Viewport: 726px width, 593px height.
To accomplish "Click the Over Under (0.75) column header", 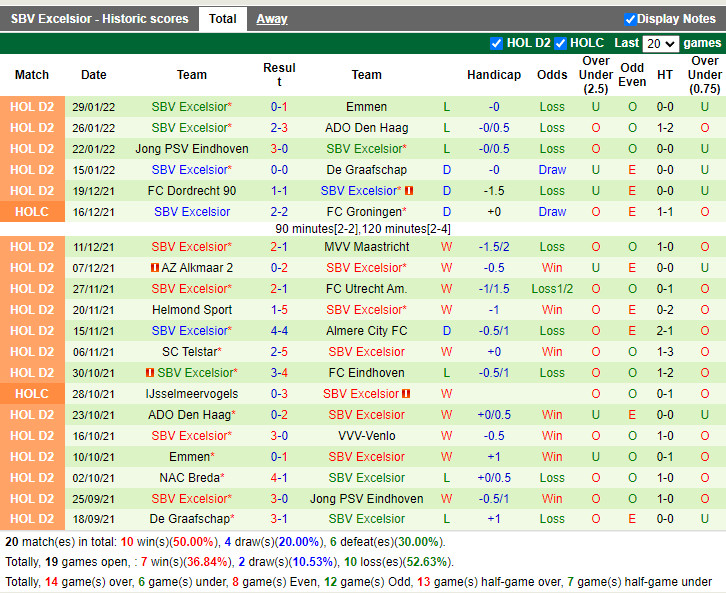I will coord(704,75).
